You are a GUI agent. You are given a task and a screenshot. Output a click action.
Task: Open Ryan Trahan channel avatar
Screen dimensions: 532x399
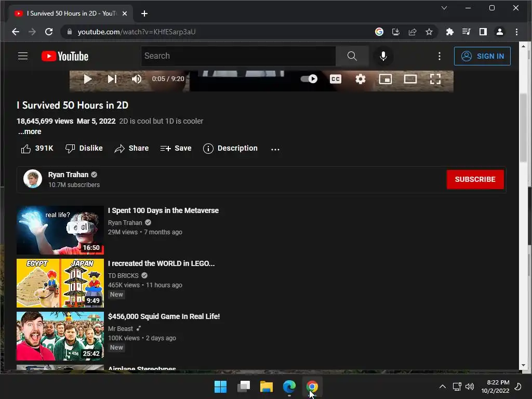point(33,179)
